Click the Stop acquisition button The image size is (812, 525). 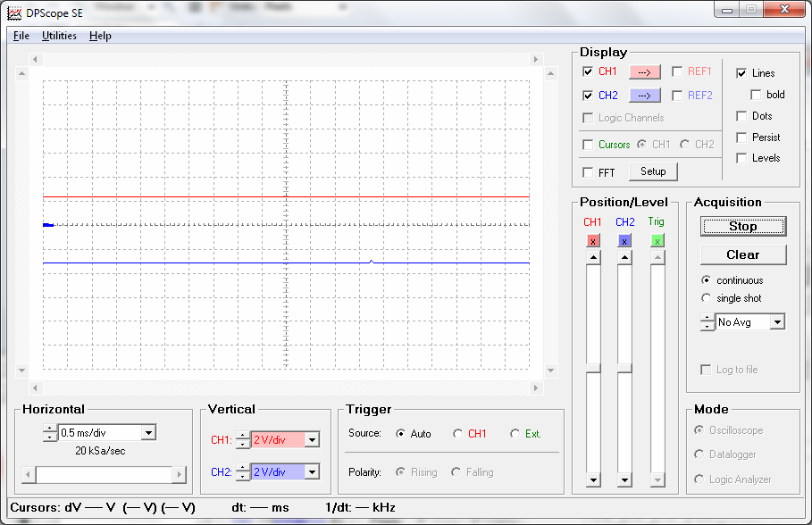tap(743, 226)
